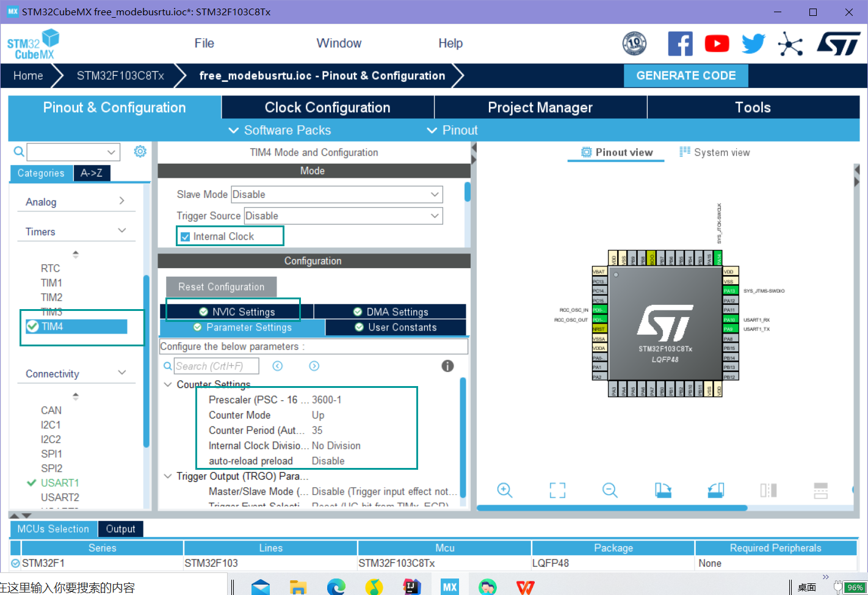Click the STM32CubeMX logo icon
This screenshot has height=595, width=868.
click(34, 44)
